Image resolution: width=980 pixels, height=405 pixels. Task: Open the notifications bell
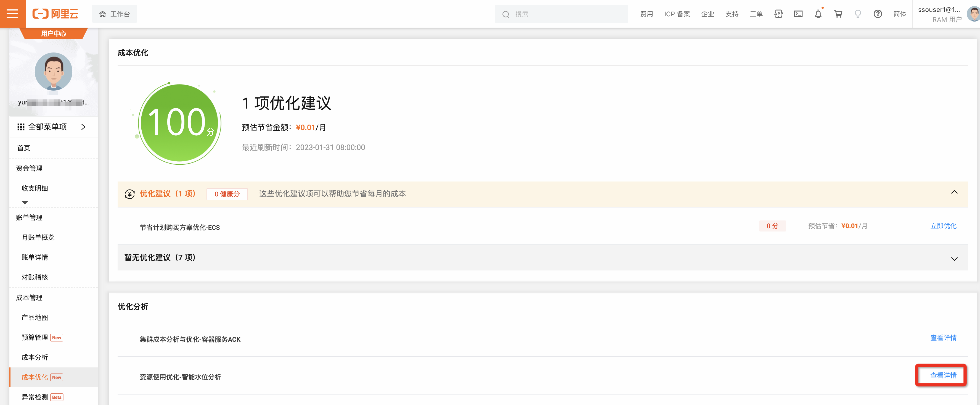(x=818, y=14)
